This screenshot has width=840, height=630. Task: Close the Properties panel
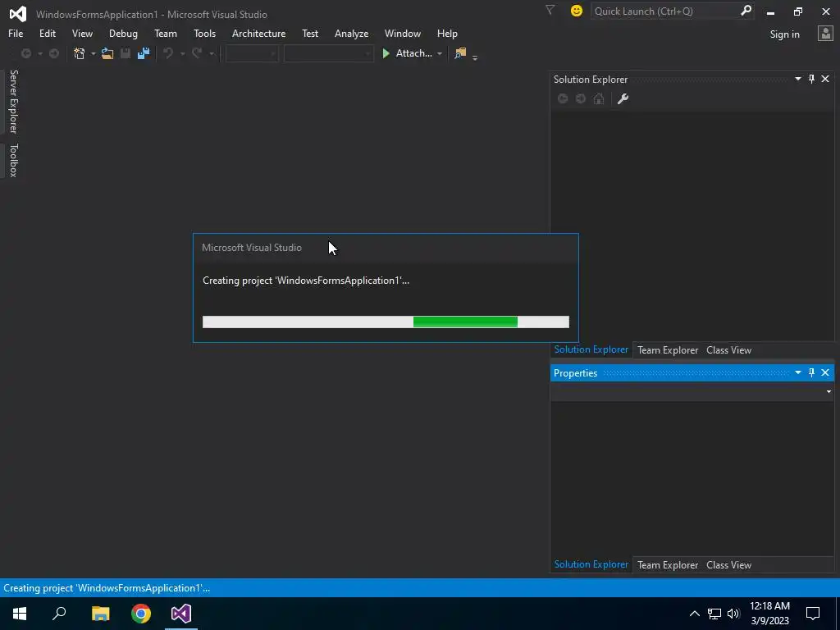[x=825, y=372]
